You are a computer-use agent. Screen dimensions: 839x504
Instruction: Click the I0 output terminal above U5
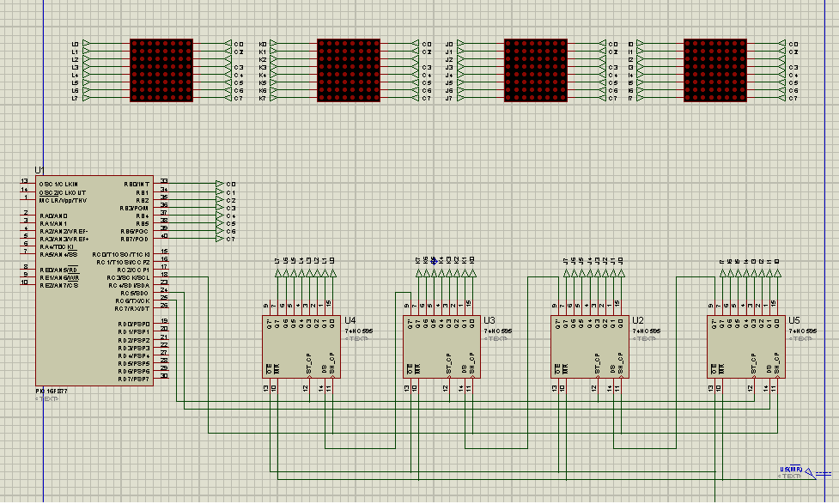click(777, 273)
